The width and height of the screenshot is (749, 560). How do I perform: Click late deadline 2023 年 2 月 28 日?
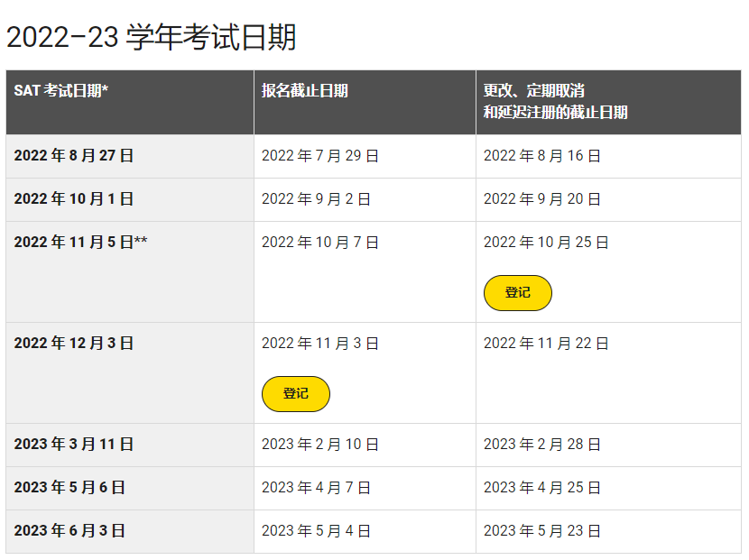pyautogui.click(x=542, y=445)
